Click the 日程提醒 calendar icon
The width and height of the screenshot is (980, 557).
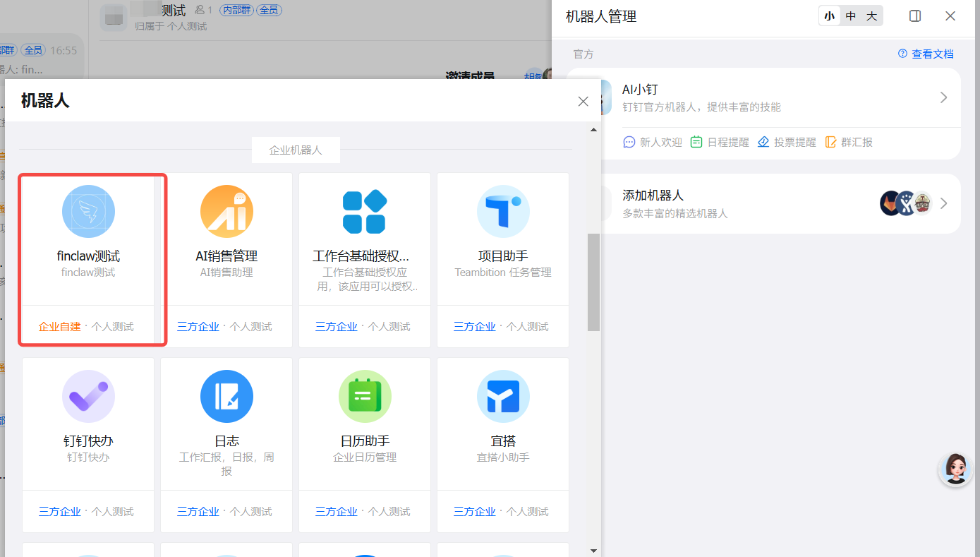(696, 142)
